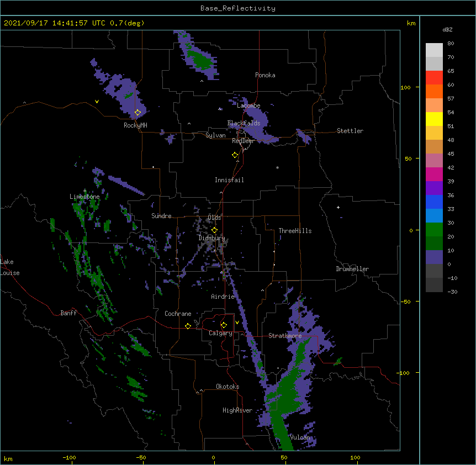Click the Cochrane city label
Screen dimensions: 476x465
tap(178, 314)
